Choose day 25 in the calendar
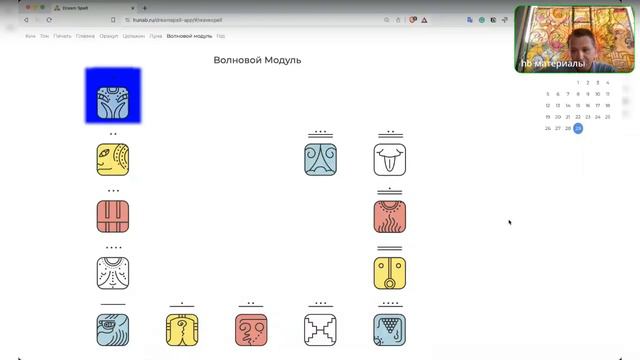The image size is (640, 360). 608,117
